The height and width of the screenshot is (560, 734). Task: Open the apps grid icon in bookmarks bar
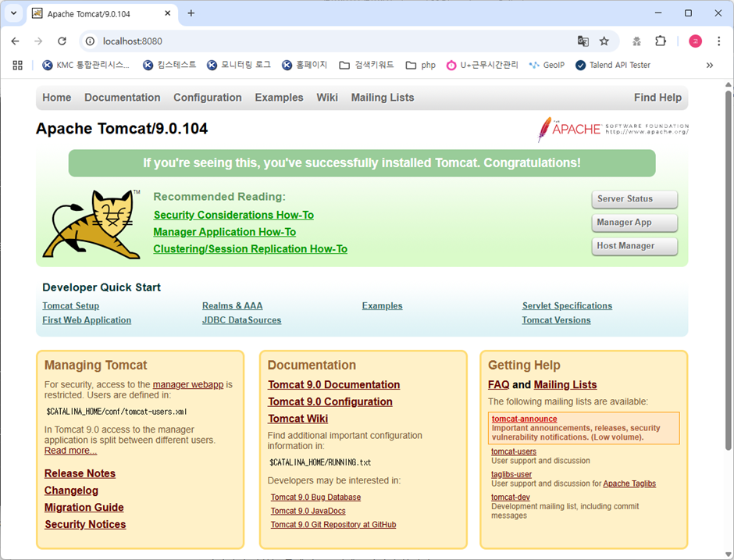click(18, 65)
